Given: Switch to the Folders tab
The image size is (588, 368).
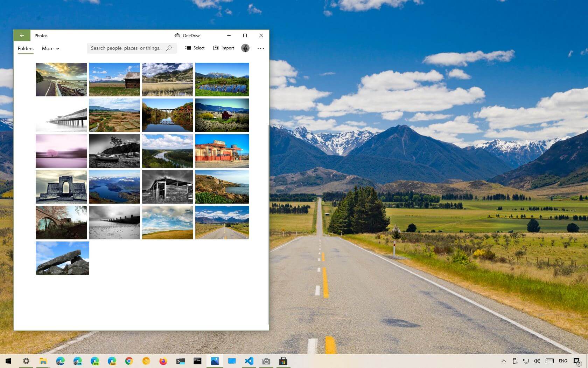Looking at the screenshot, I should click(26, 48).
